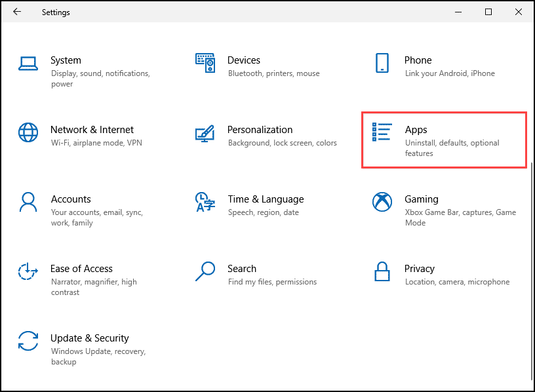Viewport: 535px width, 392px height.
Task: Click the Personalization paintbrush icon
Action: [x=205, y=133]
